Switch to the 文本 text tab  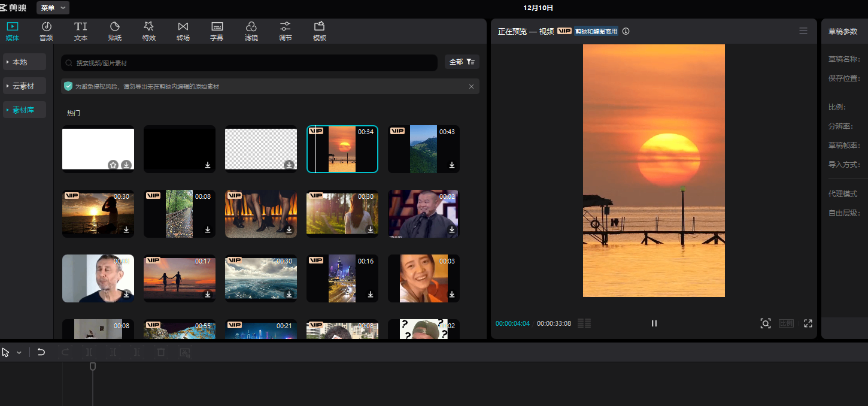(81, 31)
